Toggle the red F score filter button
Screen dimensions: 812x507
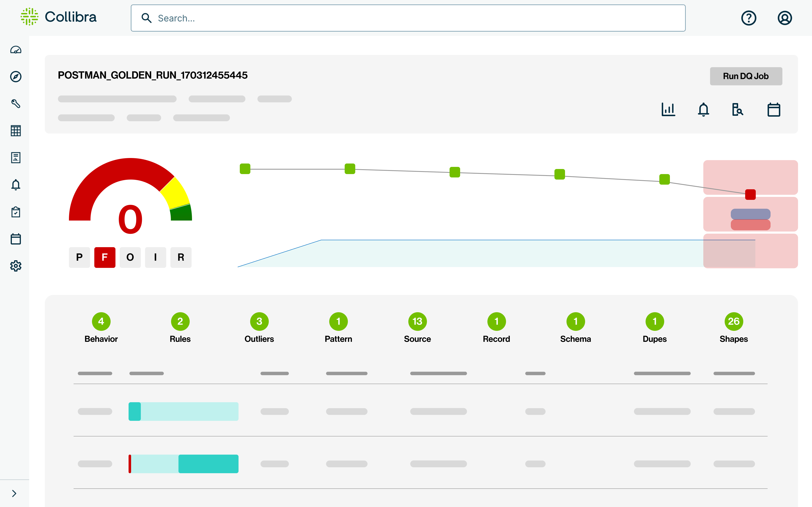[x=105, y=257]
